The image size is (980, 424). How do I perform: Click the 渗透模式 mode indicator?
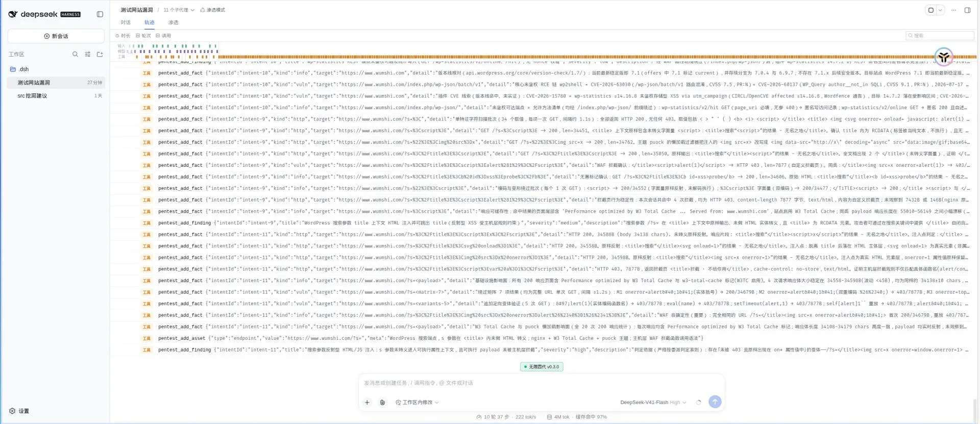(212, 10)
